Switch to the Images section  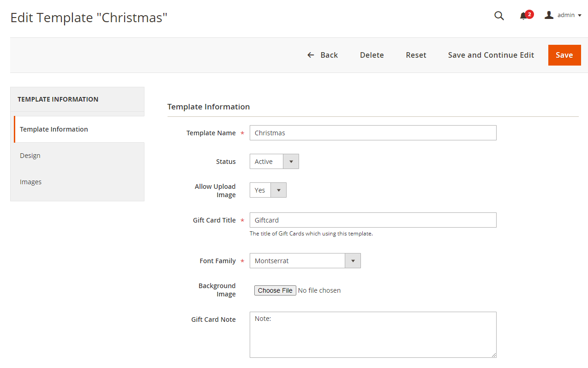30,181
